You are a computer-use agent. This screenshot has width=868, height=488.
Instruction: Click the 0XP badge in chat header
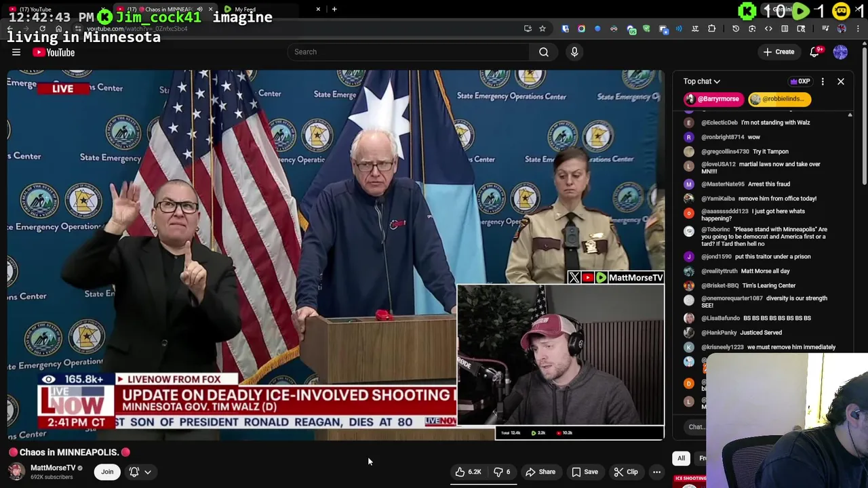(800, 81)
